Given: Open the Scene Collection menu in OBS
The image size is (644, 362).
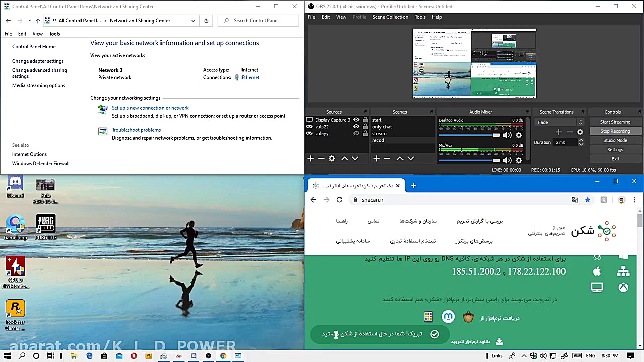Looking at the screenshot, I should [390, 17].
